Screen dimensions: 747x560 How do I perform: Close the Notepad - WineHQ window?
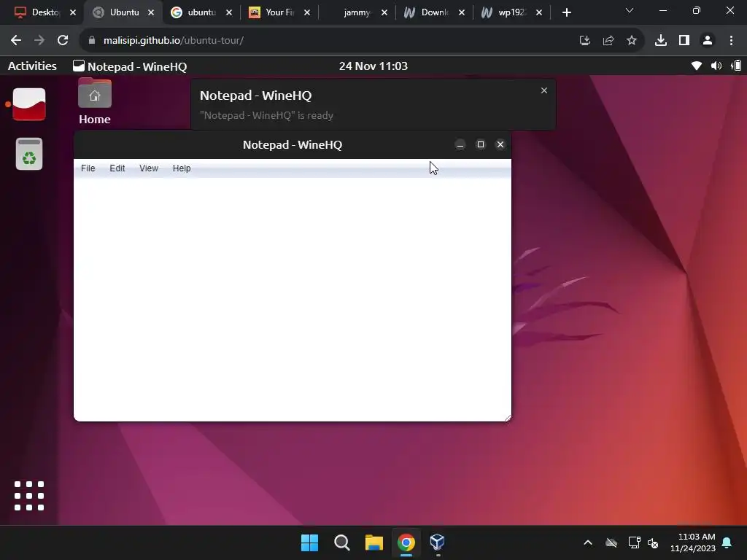[x=500, y=144]
